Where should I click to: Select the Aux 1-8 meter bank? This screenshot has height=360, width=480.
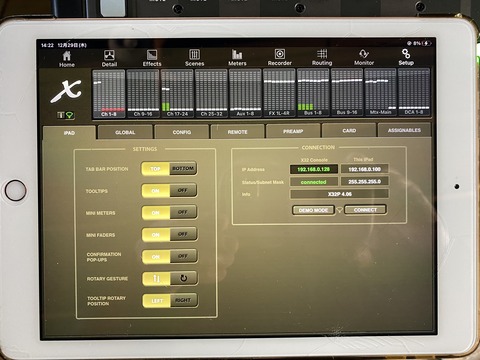[245, 93]
